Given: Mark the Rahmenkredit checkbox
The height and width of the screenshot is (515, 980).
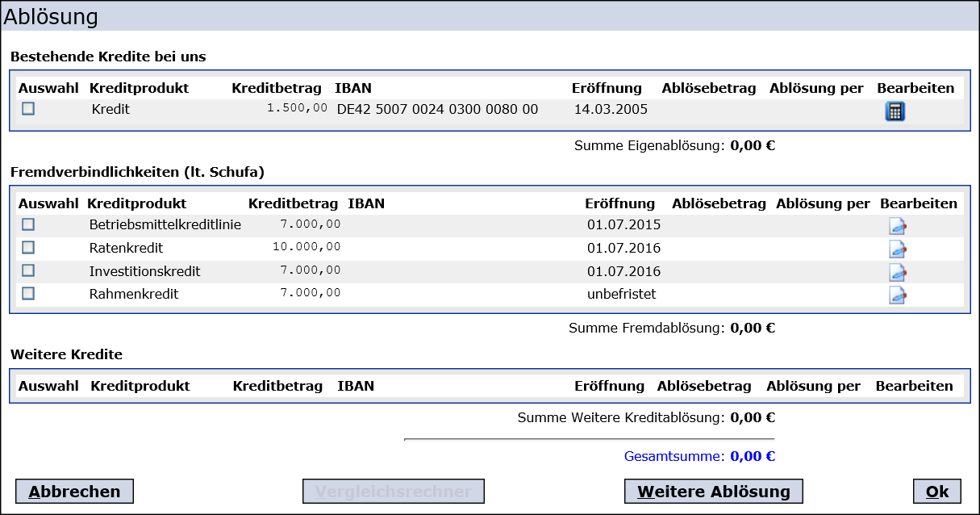Looking at the screenshot, I should coord(28,294).
